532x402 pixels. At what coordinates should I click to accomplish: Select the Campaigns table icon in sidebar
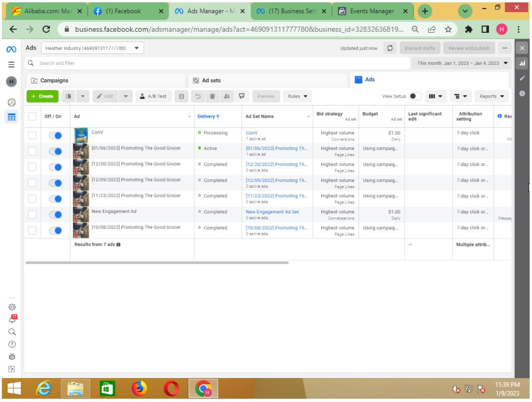tap(12, 117)
